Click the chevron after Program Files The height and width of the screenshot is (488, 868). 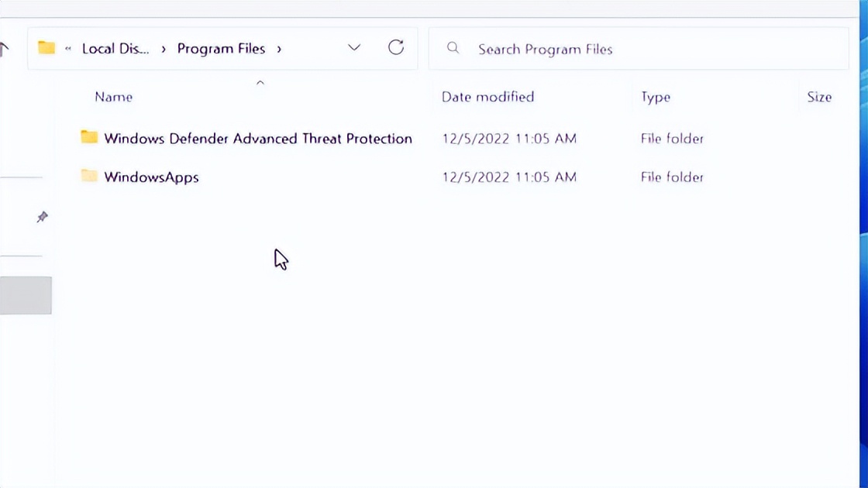coord(279,48)
